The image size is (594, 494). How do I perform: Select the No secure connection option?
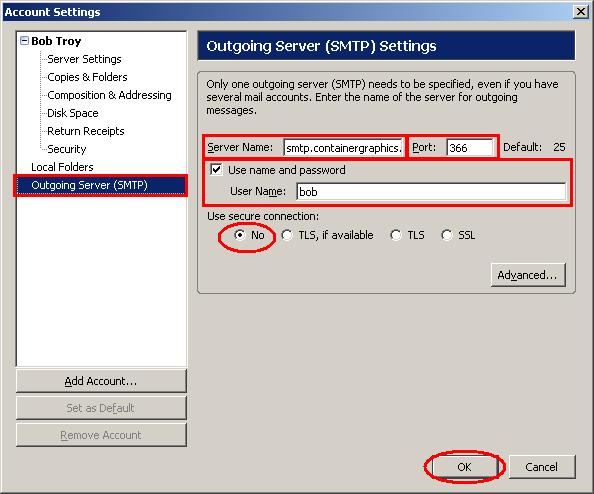pos(239,235)
